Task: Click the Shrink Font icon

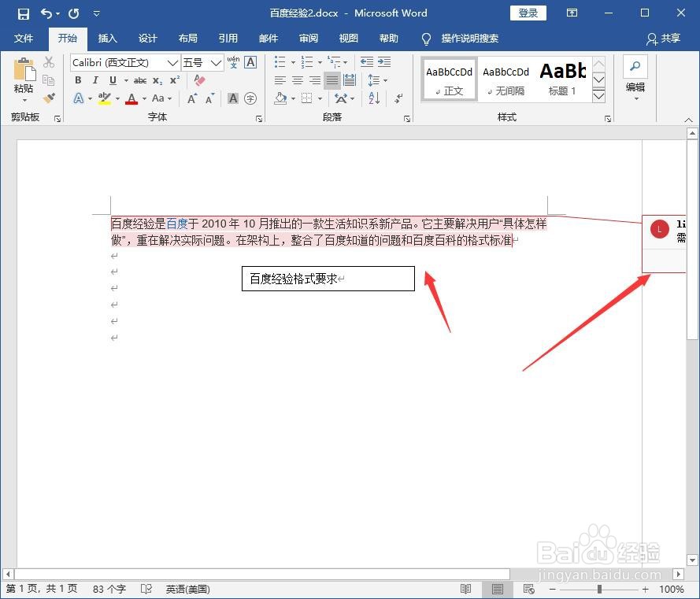Action: [x=209, y=98]
